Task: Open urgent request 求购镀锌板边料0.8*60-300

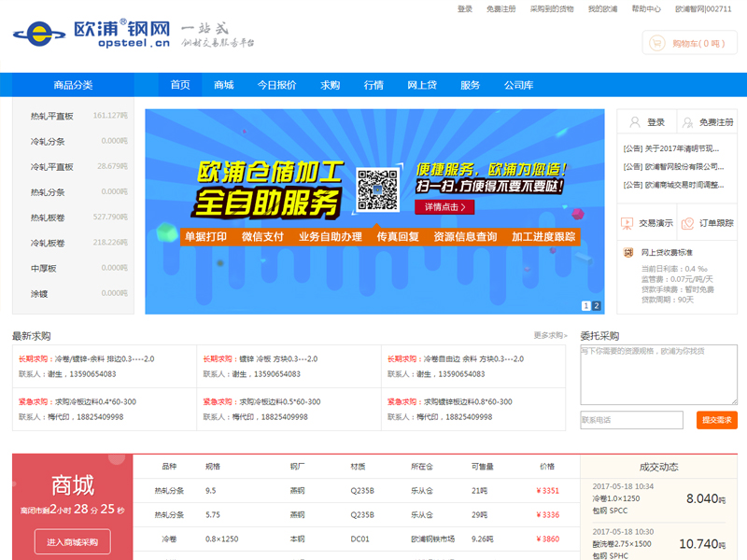Action: click(468, 401)
